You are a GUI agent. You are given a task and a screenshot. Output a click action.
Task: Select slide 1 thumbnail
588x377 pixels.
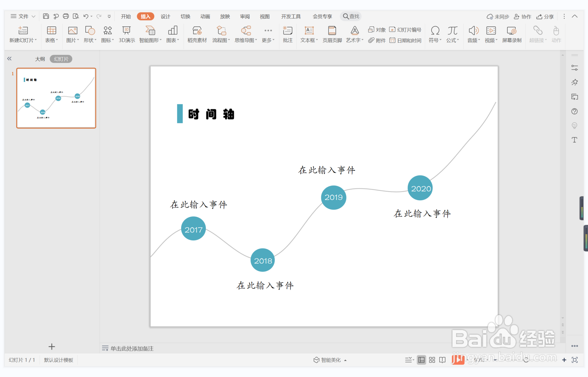coord(56,98)
